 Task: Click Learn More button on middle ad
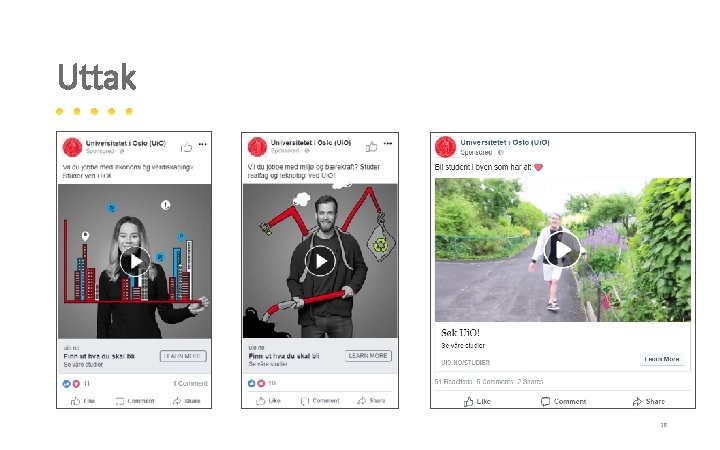368,355
